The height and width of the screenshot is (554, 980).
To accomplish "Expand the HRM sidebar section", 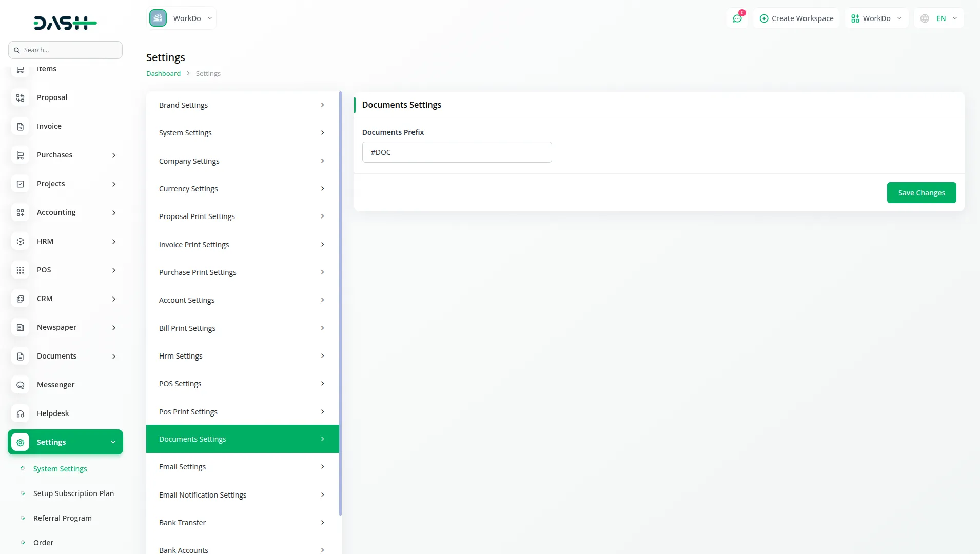I will tap(113, 241).
